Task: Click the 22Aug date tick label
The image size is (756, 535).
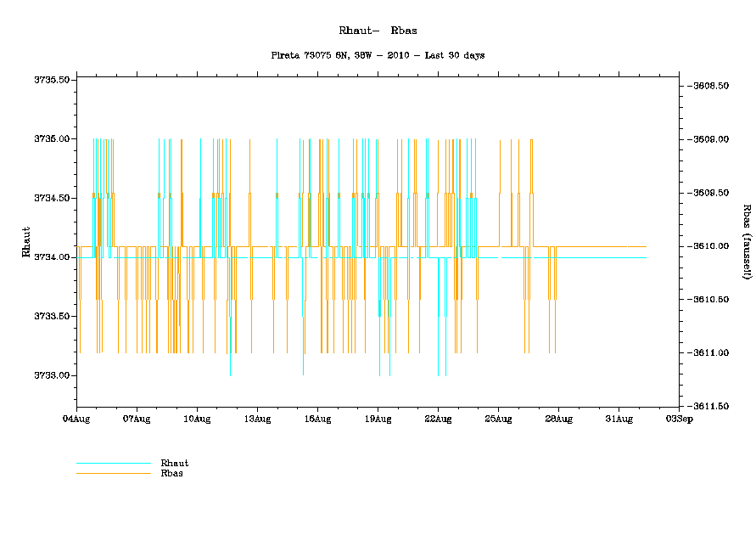Action: (438, 419)
